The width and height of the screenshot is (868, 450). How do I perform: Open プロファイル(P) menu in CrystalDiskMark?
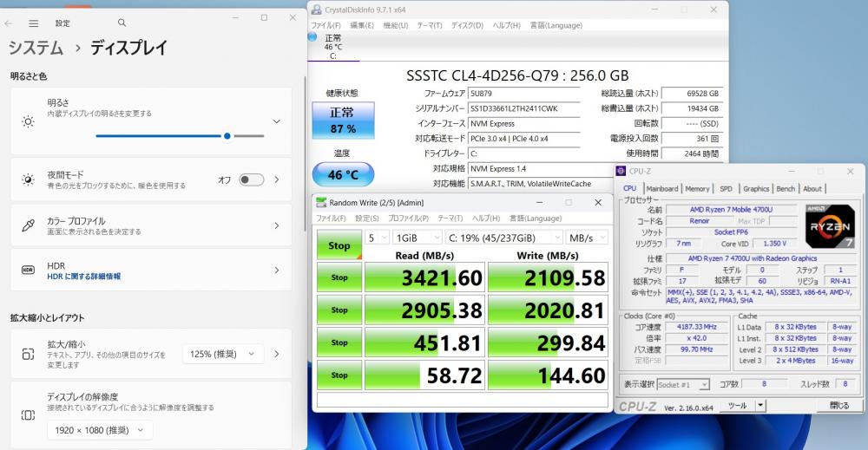[409, 218]
